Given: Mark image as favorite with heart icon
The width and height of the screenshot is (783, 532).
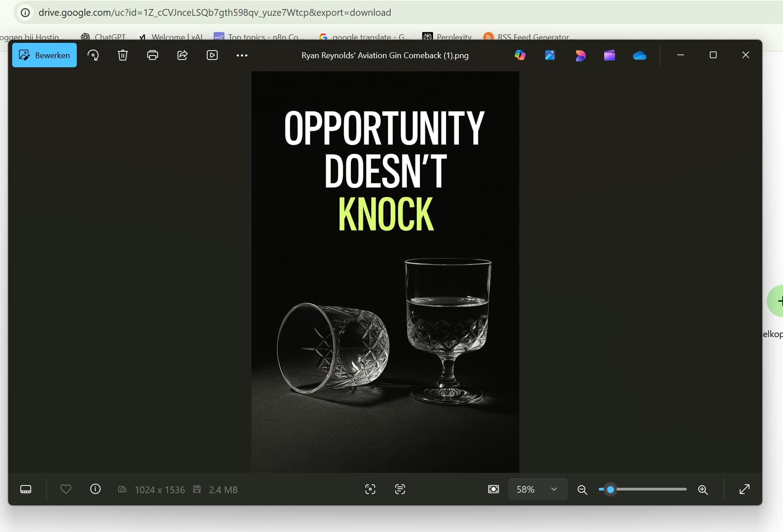Looking at the screenshot, I should [x=66, y=489].
